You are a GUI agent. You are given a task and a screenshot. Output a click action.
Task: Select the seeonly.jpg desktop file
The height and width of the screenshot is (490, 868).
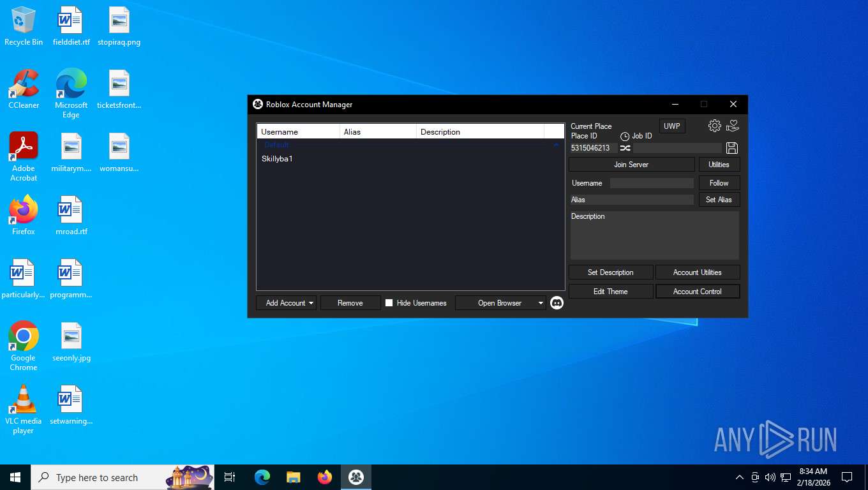click(x=71, y=342)
